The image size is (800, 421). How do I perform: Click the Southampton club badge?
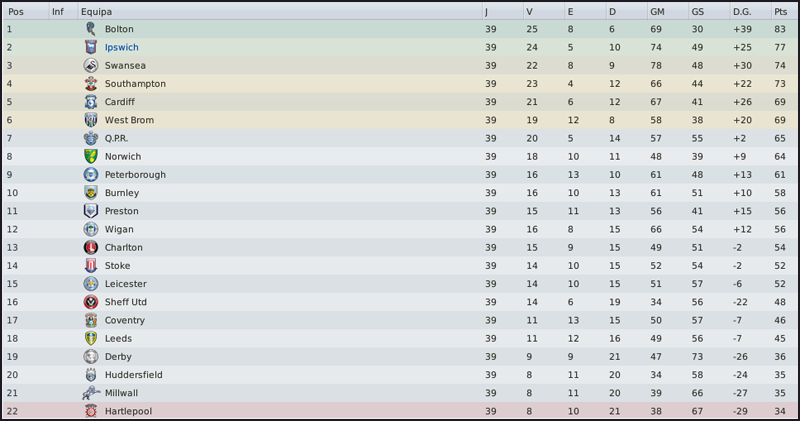[x=91, y=84]
